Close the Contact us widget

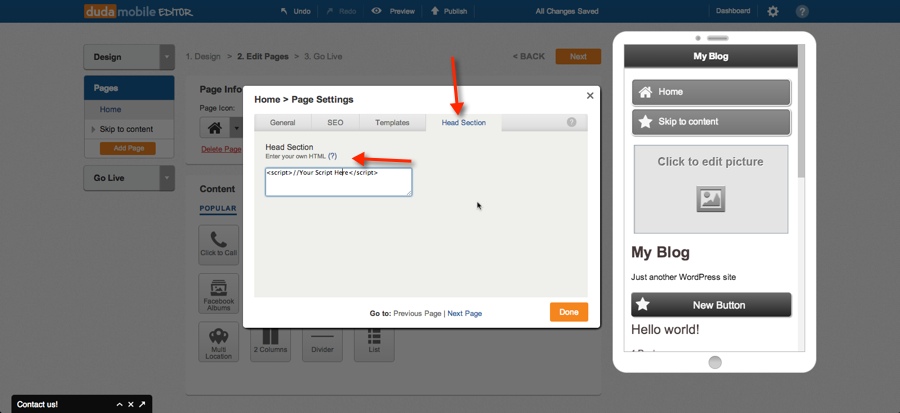(131, 404)
